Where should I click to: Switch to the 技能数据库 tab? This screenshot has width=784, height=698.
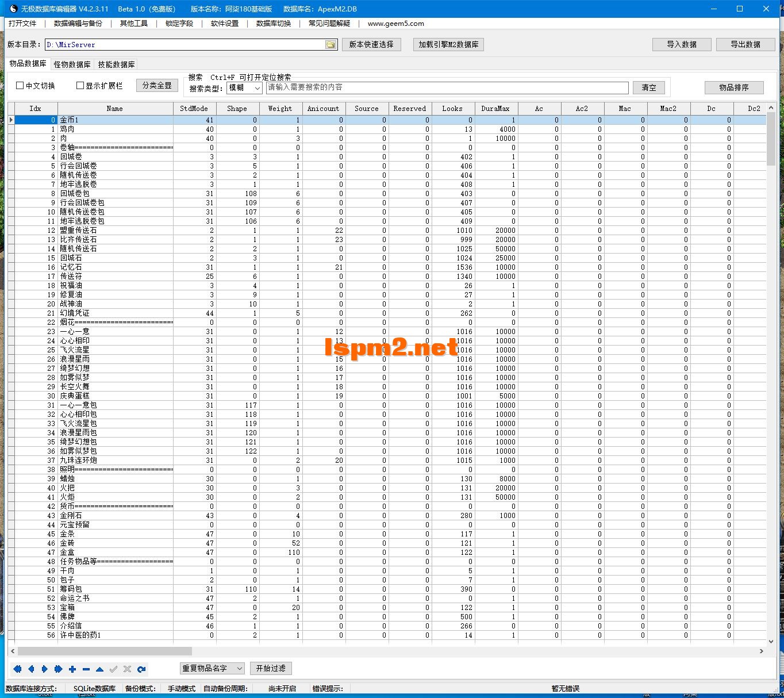116,64
